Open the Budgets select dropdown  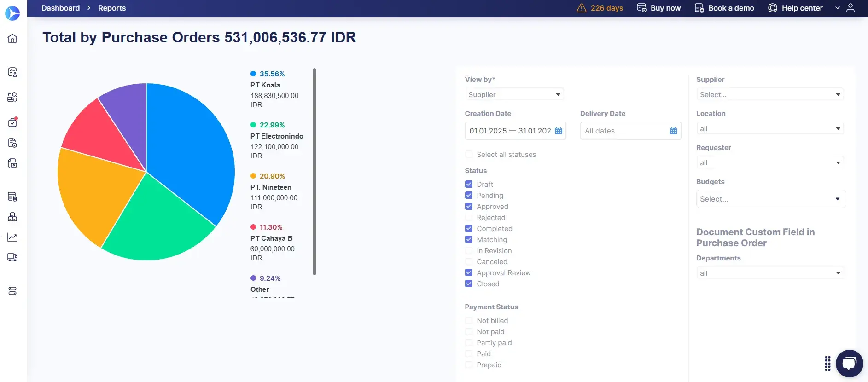(770, 199)
